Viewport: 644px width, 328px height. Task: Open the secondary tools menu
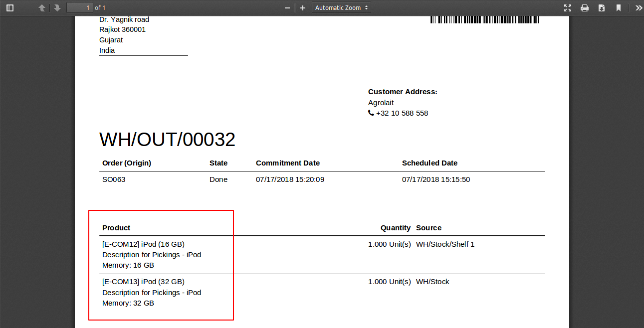coord(639,8)
